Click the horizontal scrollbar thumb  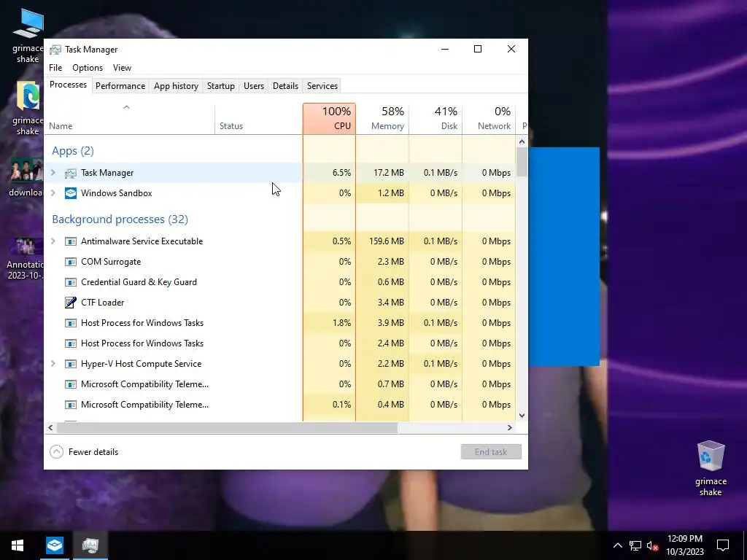tap(228, 427)
